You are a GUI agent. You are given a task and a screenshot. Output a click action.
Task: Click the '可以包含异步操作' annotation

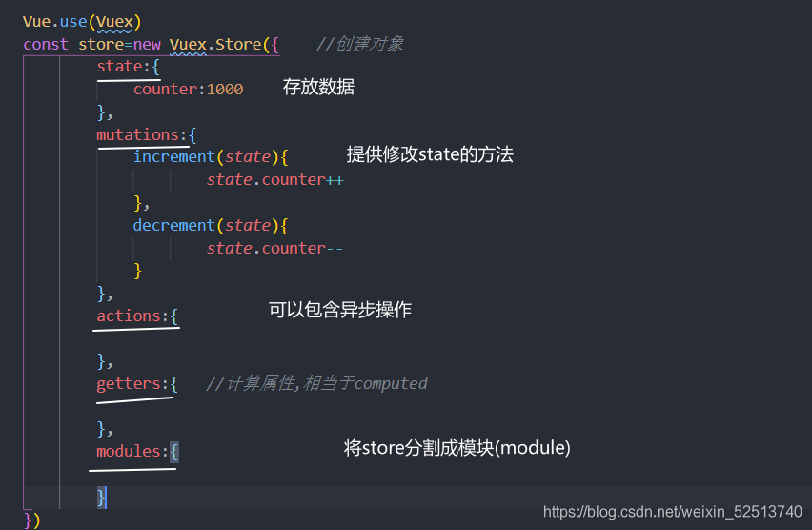coord(339,310)
